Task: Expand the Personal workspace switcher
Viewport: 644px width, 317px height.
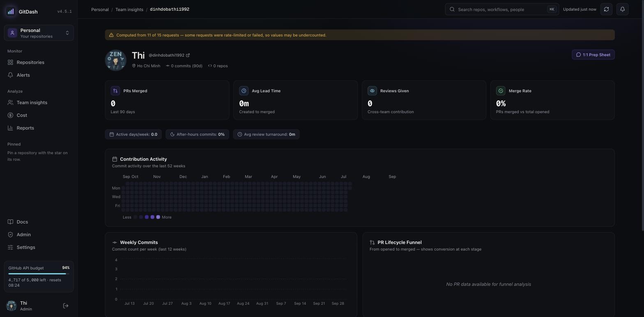Action: pyautogui.click(x=39, y=33)
